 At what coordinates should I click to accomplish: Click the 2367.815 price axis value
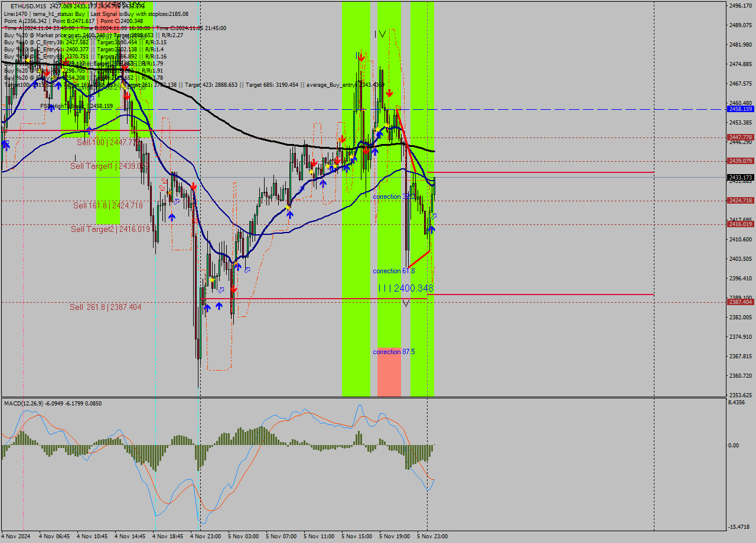click(741, 356)
